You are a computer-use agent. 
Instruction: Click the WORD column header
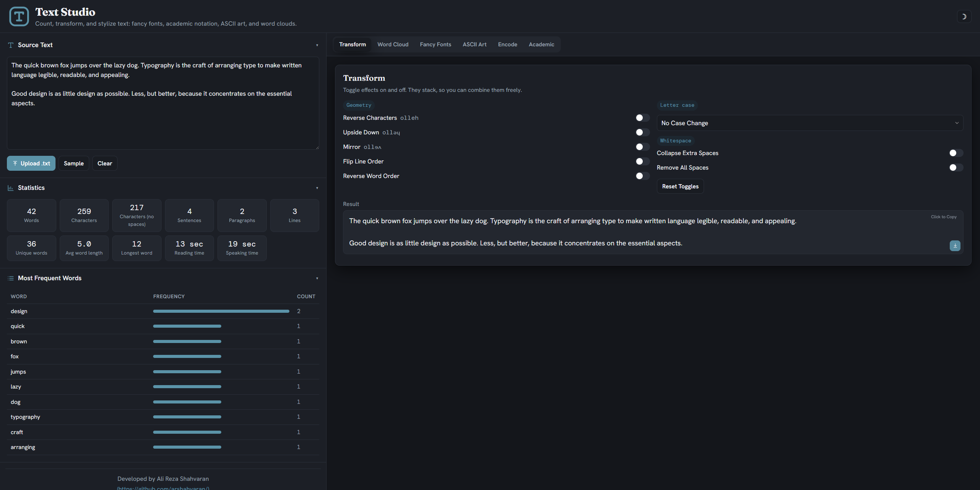click(x=19, y=297)
